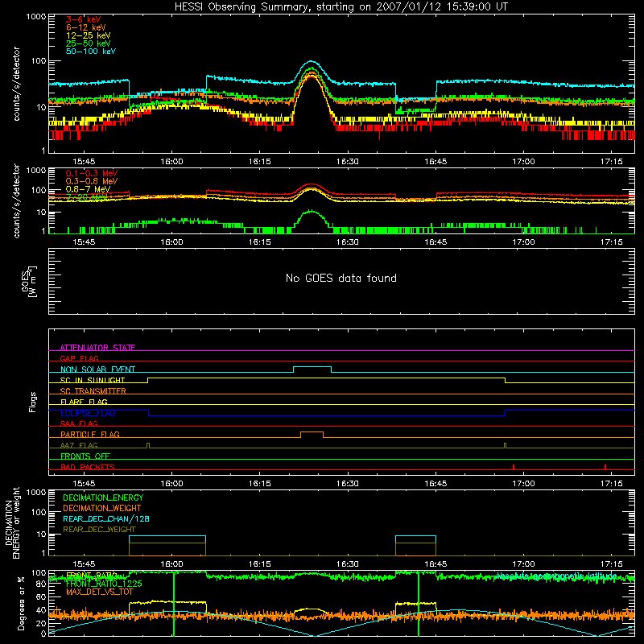Viewport: 644px width, 644px height.
Task: Click the yellow FRONT_RATIO bump near 16:24
Action: point(312,609)
